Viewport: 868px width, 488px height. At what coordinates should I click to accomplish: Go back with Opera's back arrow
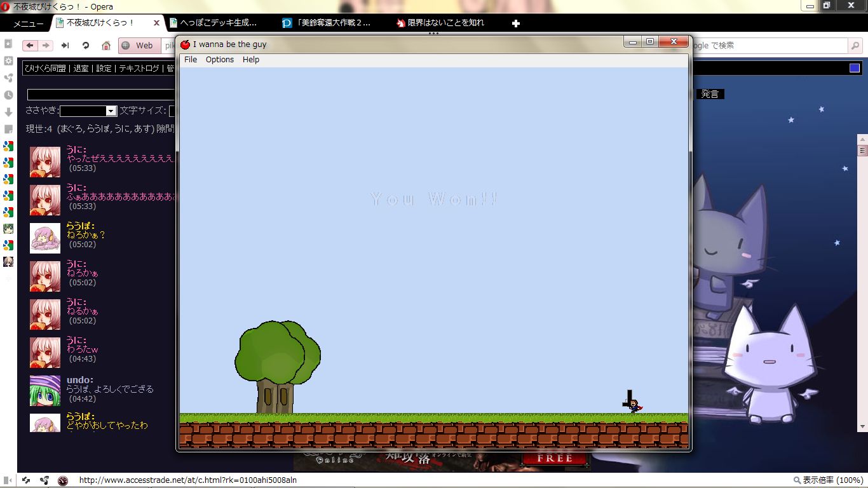[x=30, y=46]
